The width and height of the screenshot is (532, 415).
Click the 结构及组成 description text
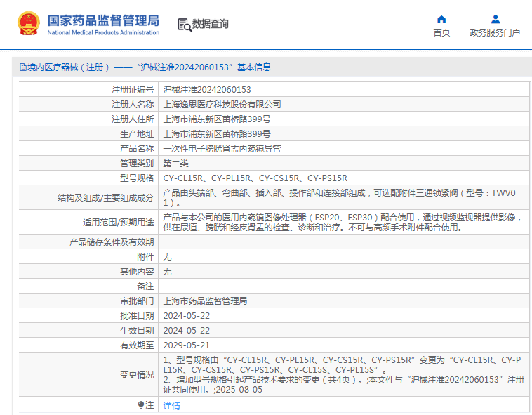pos(339,198)
